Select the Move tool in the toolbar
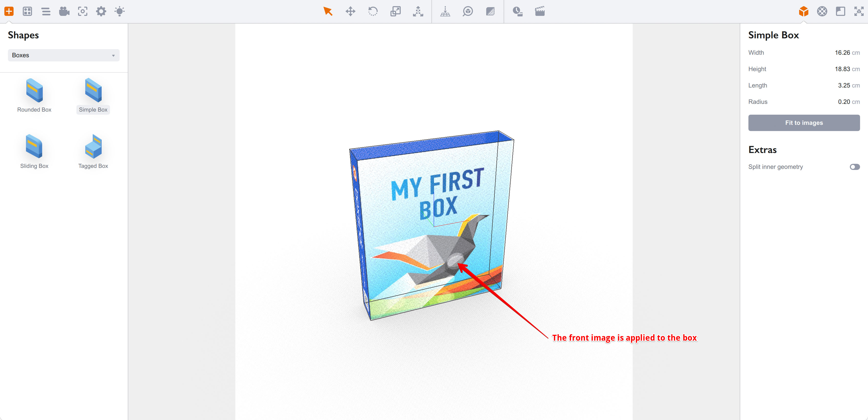The height and width of the screenshot is (420, 868). (351, 11)
